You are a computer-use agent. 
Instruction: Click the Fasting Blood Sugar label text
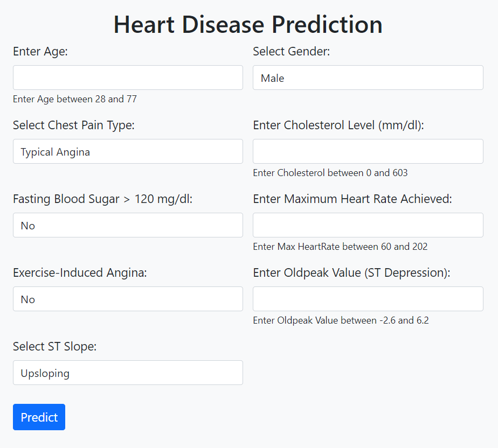click(102, 199)
